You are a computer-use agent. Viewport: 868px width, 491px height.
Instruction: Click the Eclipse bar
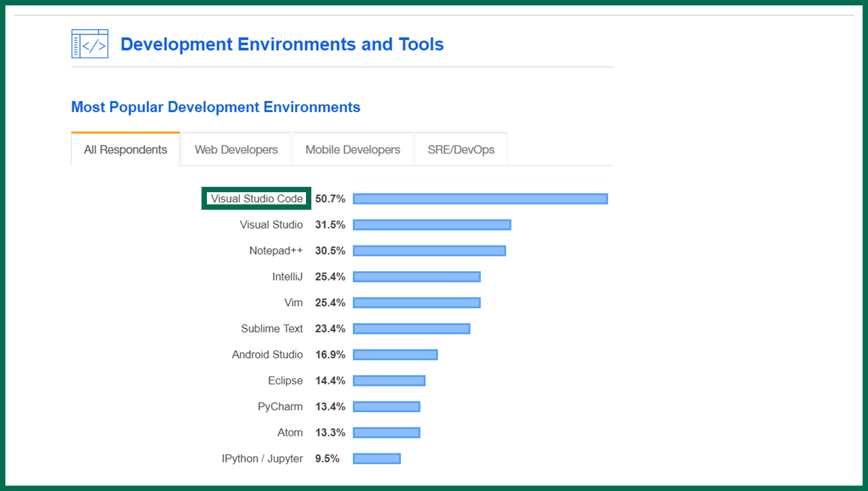tap(389, 380)
